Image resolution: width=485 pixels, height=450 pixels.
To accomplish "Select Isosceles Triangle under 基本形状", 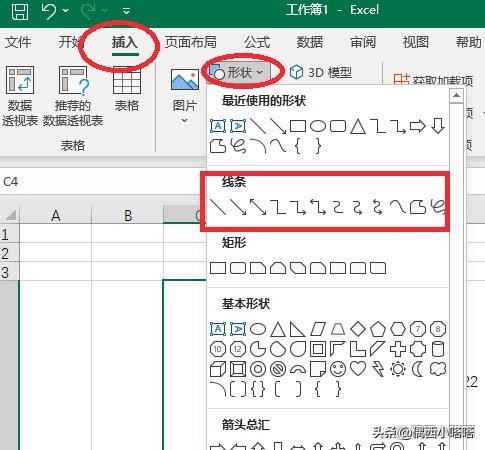I will point(278,329).
